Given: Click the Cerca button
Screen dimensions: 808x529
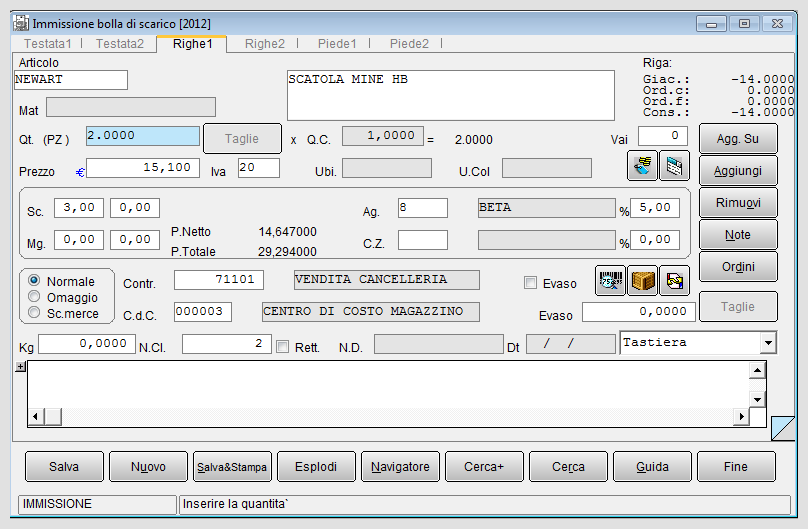Looking at the screenshot, I should pyautogui.click(x=568, y=467).
